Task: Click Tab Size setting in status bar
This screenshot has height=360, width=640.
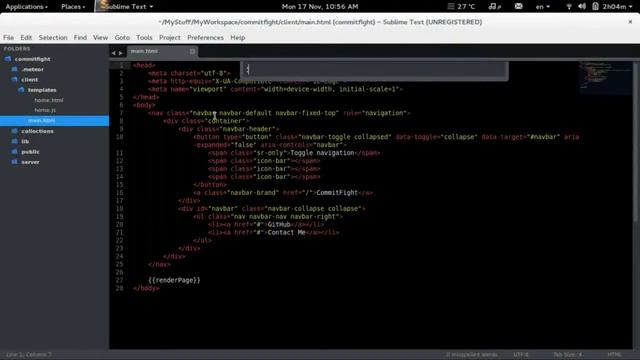Action: coord(568,355)
